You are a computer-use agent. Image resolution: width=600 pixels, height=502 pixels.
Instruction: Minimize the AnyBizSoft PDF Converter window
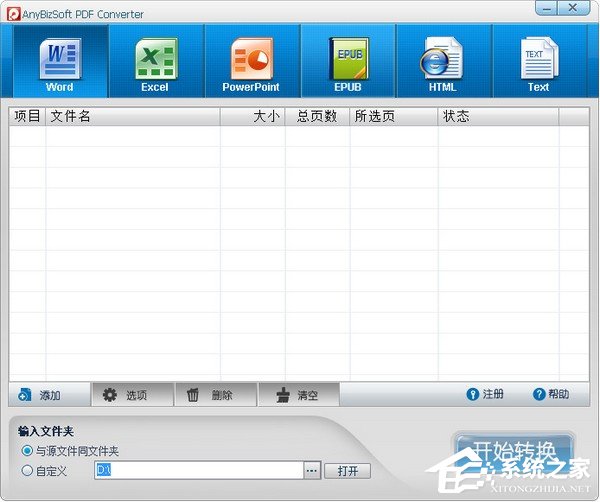click(546, 8)
